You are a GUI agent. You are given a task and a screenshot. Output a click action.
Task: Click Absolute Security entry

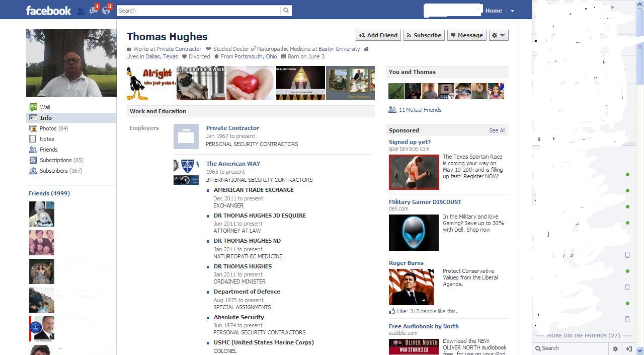[x=238, y=317]
